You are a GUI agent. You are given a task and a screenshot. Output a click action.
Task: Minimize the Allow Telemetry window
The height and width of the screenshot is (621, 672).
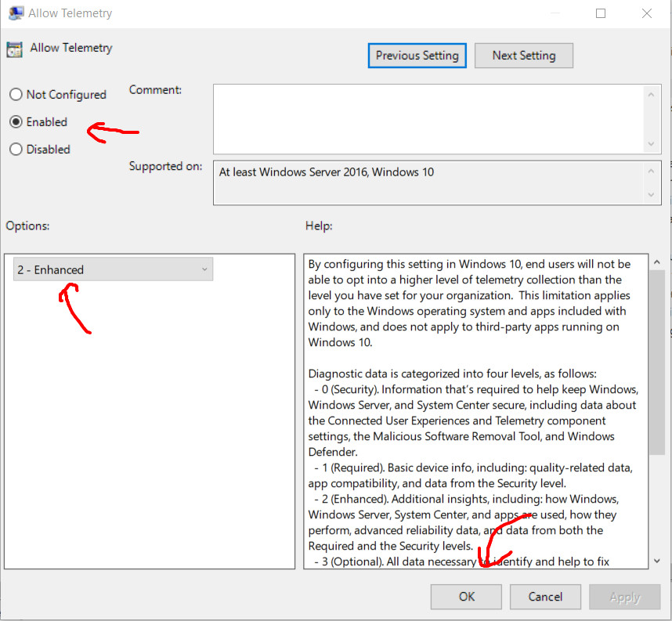click(555, 13)
